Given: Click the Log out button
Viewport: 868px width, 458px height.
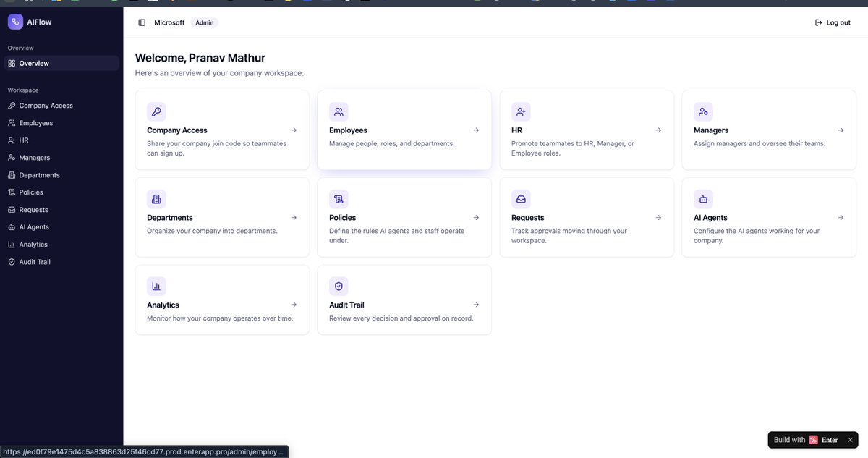Looking at the screenshot, I should (x=833, y=22).
